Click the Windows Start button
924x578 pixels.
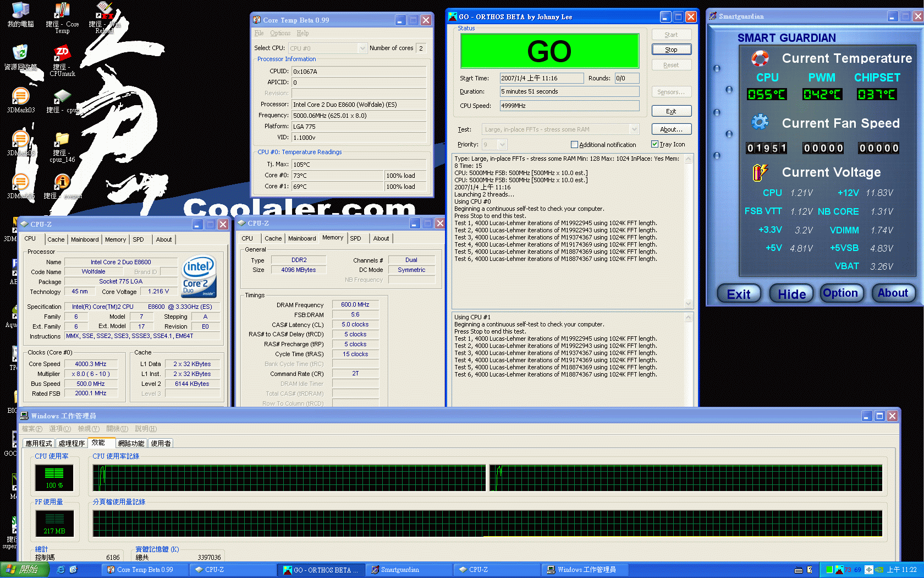tap(24, 570)
